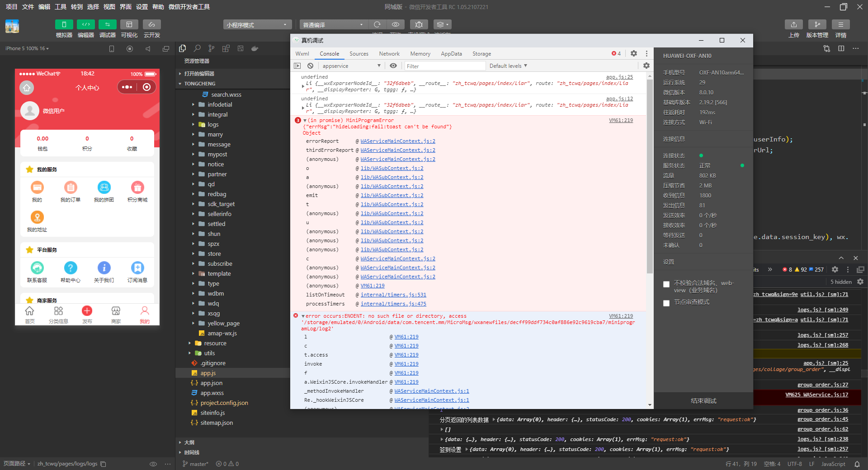Click the notification bell in status bar

tap(857, 464)
